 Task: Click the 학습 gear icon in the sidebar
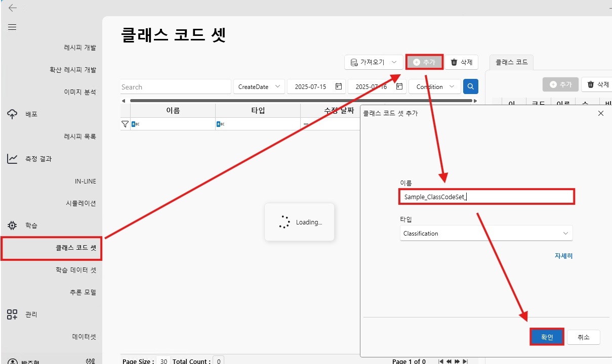(12, 225)
